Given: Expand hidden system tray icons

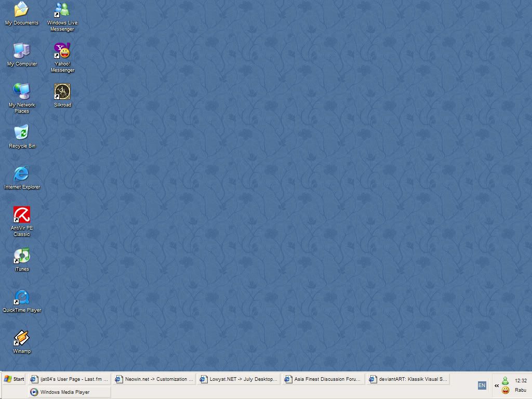Looking at the screenshot, I should pos(497,386).
